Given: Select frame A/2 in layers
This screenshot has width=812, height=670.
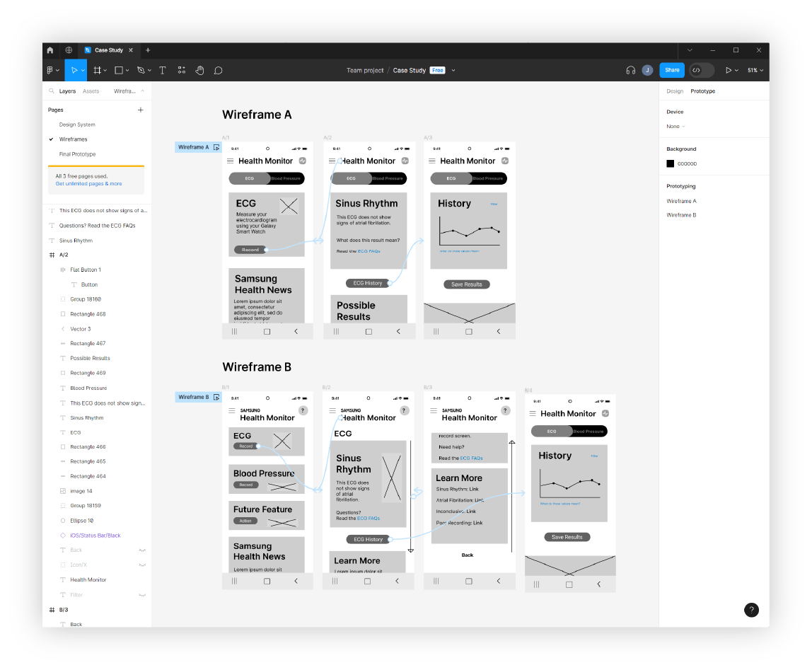Looking at the screenshot, I should (x=64, y=255).
